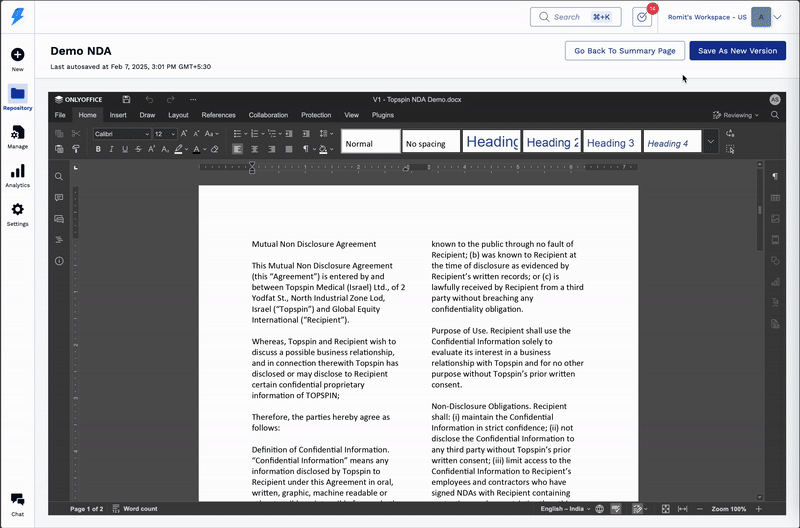Apply superscript formatting
Screen dimensions: 800x528
coord(152,149)
